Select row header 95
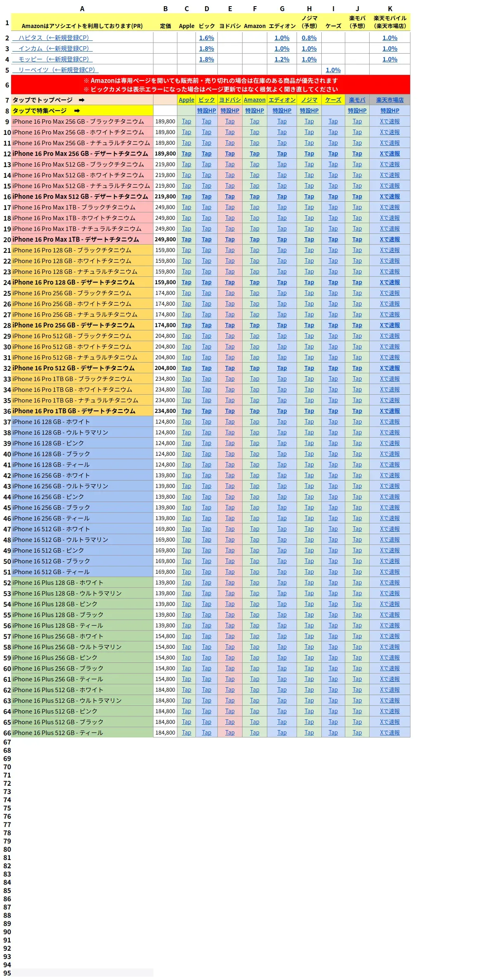 pos(7,973)
